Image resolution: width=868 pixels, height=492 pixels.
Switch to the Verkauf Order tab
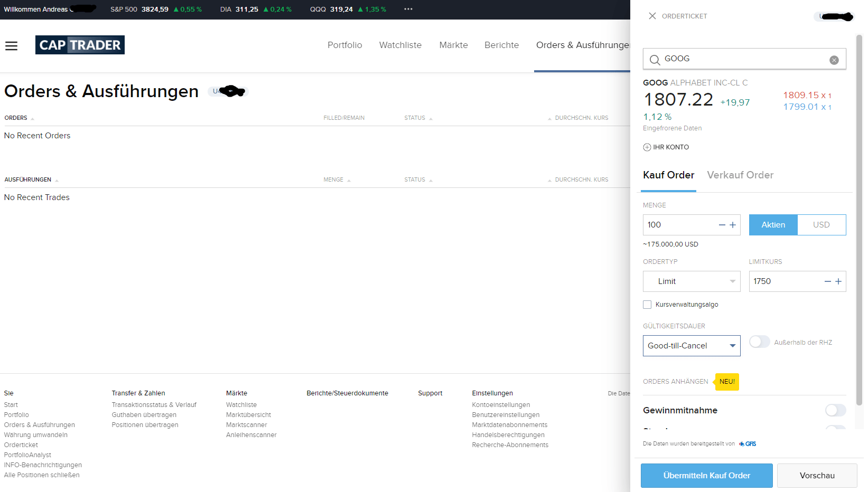point(740,175)
